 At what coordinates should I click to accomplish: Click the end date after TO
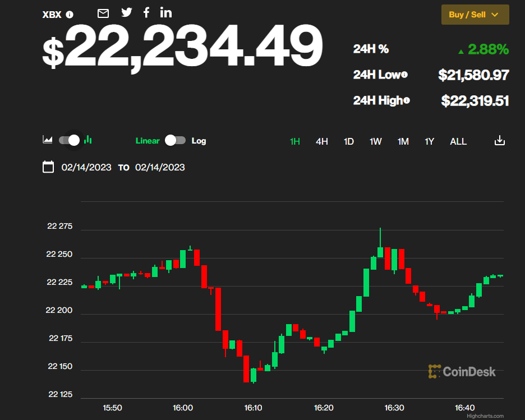(x=160, y=167)
